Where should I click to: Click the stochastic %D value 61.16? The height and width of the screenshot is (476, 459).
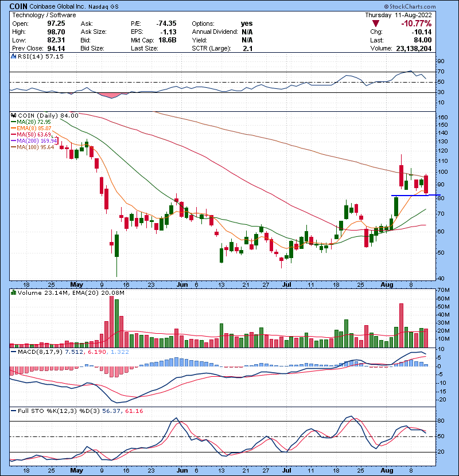[134, 411]
